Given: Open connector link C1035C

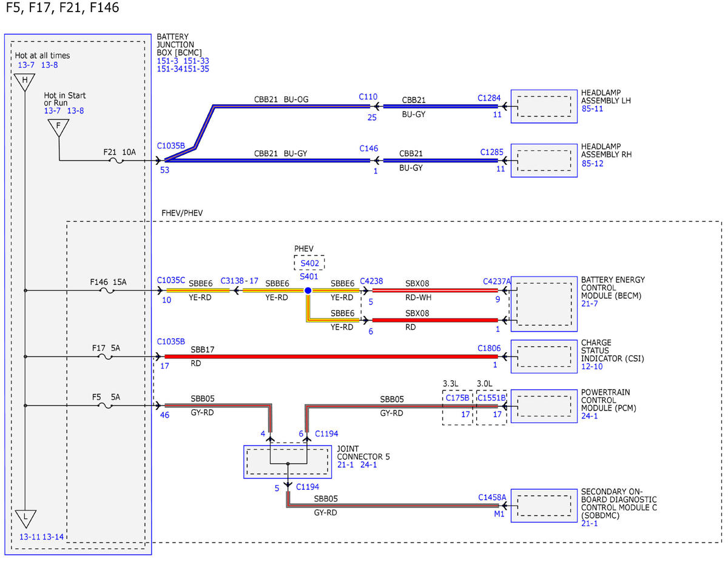Looking at the screenshot, I should click(171, 280).
